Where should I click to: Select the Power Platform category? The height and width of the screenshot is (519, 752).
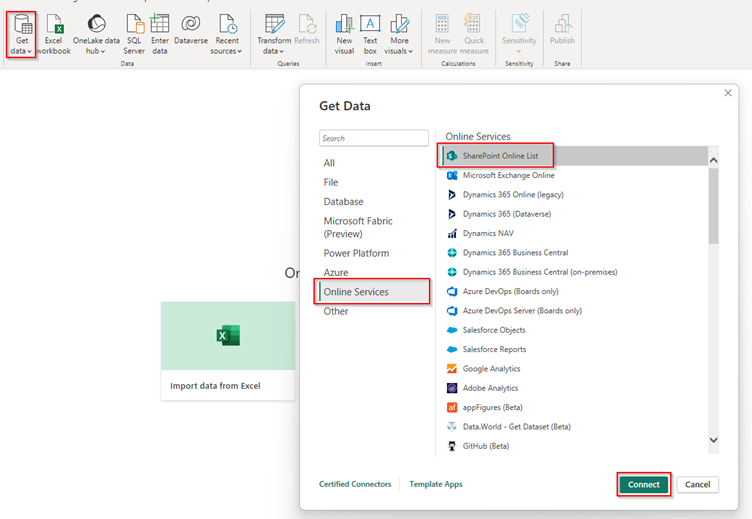coord(356,253)
